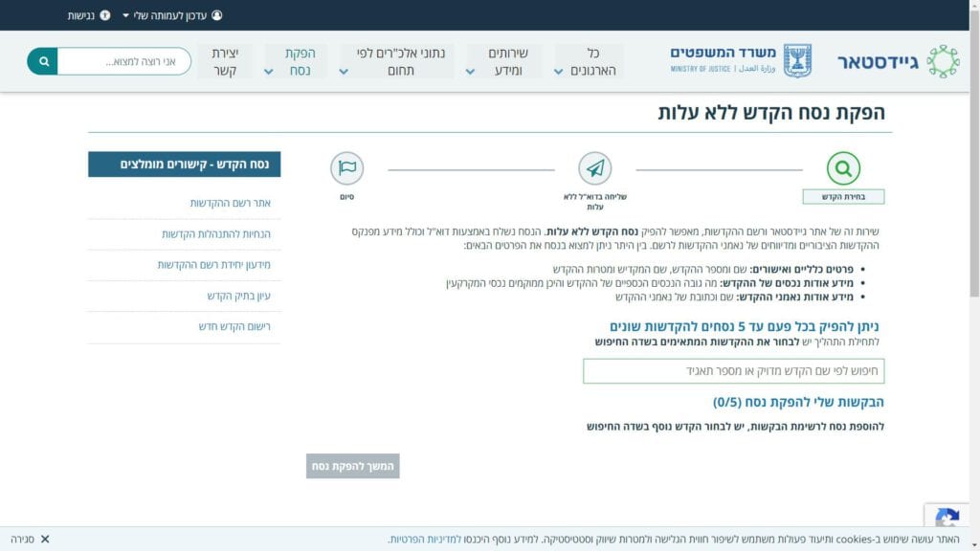Click the green search magnifier button

click(42, 61)
